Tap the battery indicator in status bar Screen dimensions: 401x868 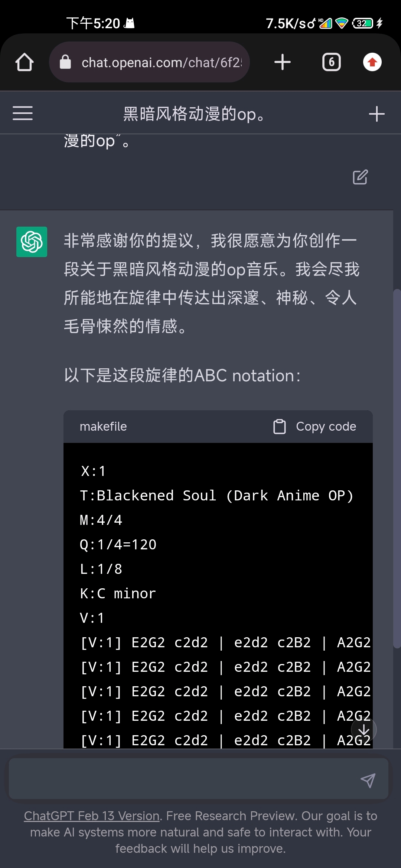363,23
